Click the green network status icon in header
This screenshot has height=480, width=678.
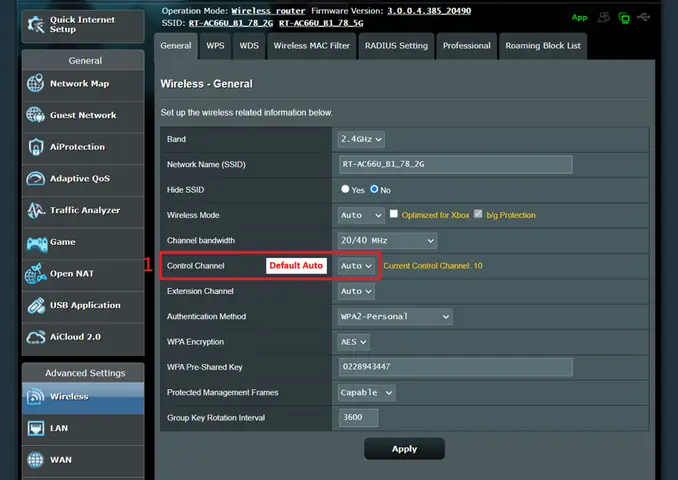click(624, 18)
